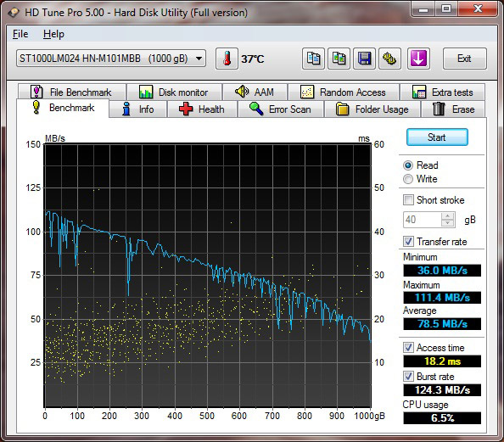Screen dimensions: 504x442
Task: Click the Maximum 111.4 MB/s value
Action: (442, 297)
